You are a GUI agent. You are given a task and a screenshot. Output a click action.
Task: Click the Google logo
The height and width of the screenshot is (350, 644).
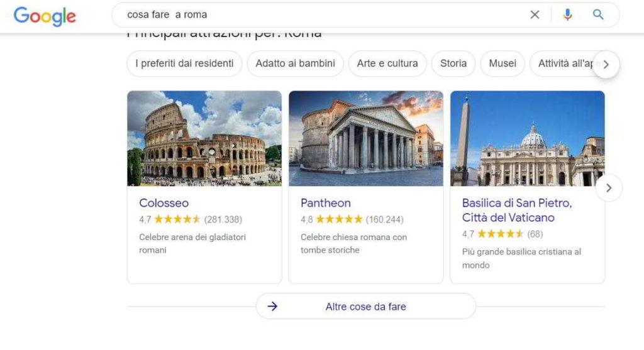(45, 16)
